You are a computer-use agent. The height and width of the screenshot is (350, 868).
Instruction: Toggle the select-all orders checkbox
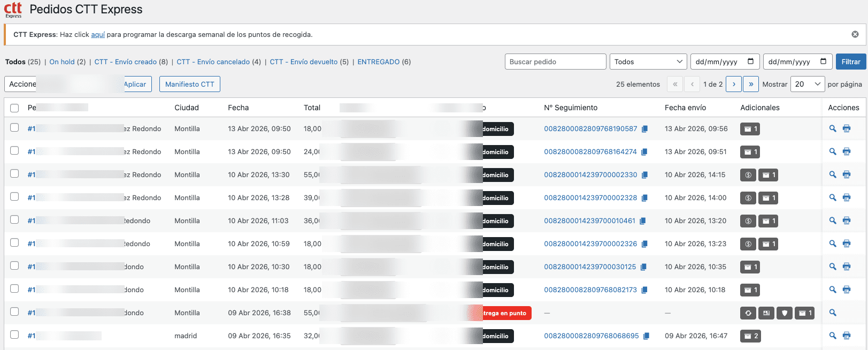pos(14,108)
